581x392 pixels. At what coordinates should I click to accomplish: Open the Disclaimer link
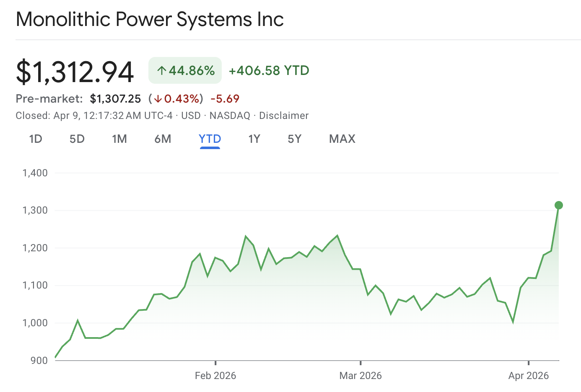284,116
